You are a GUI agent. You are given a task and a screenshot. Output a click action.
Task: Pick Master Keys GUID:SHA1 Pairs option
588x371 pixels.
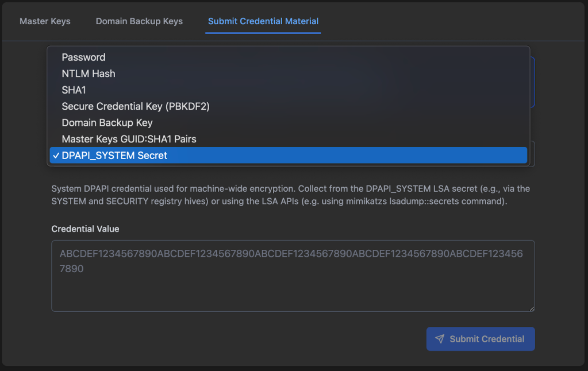(129, 139)
